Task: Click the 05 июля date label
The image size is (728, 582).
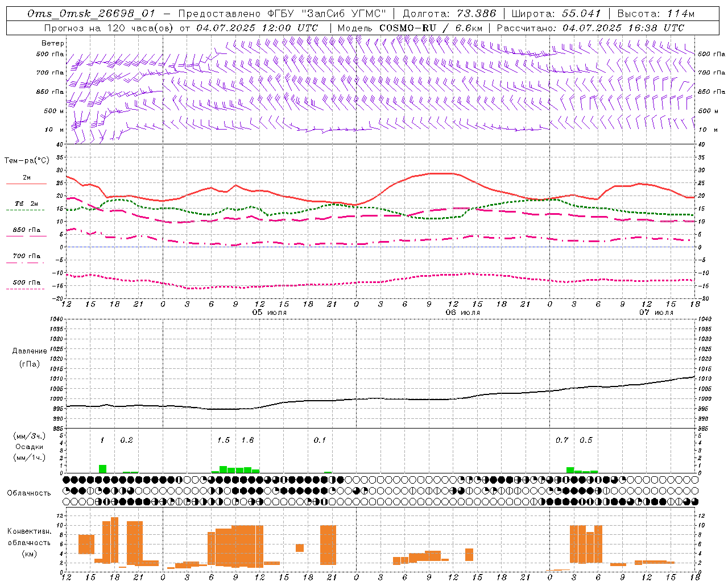Action: (x=270, y=313)
